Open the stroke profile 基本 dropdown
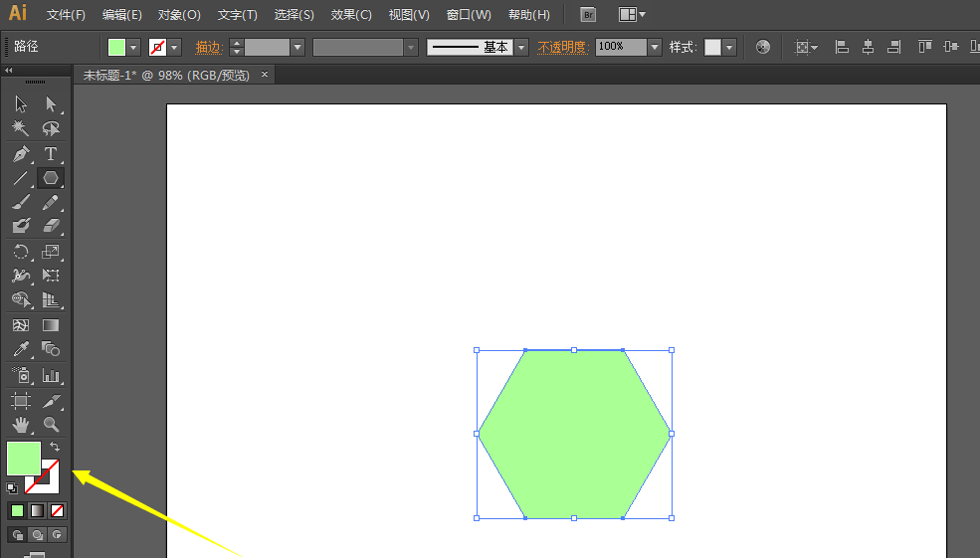 [521, 47]
